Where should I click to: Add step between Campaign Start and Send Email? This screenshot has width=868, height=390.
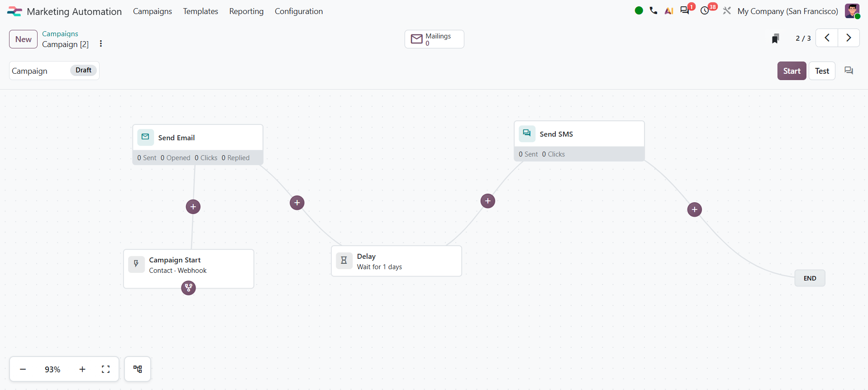(193, 207)
